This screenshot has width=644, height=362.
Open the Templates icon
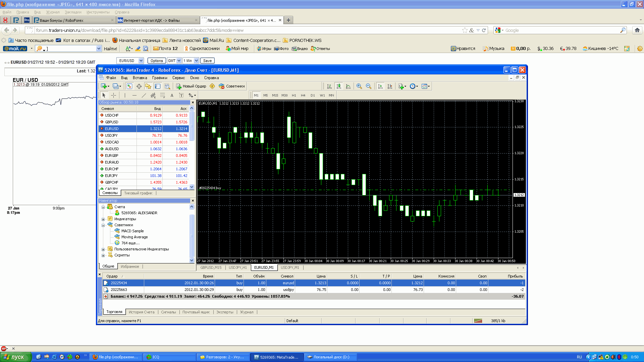[x=426, y=86]
